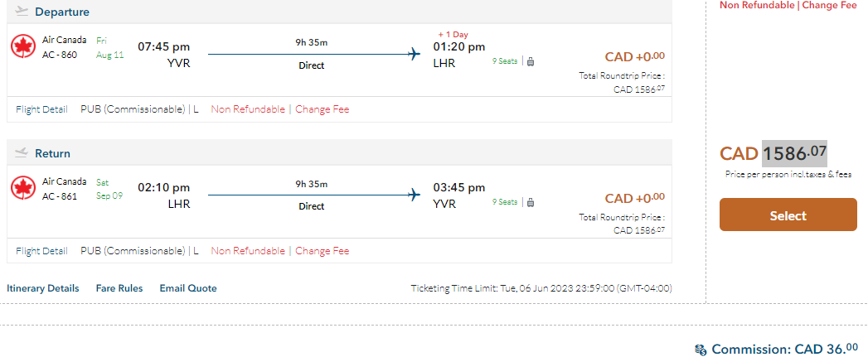Click Air Canada logo on return flight
Image resolution: width=868 pixels, height=357 pixels.
[x=23, y=188]
